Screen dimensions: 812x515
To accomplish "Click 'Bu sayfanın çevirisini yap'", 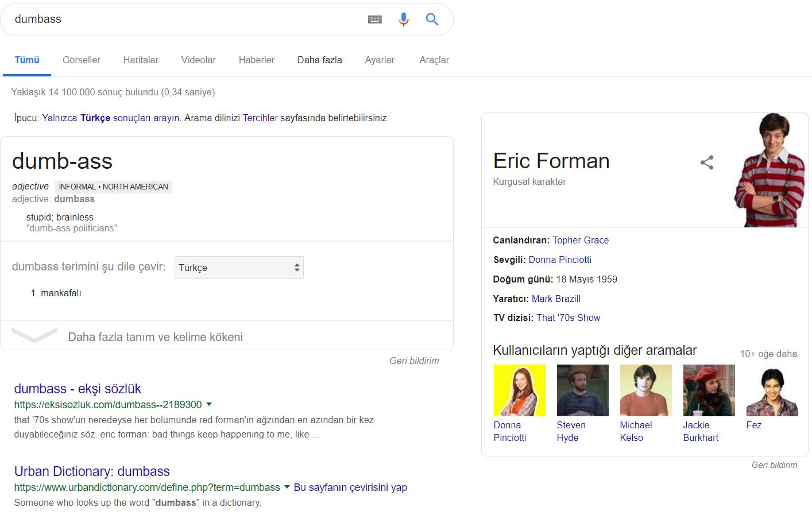I will tap(350, 487).
